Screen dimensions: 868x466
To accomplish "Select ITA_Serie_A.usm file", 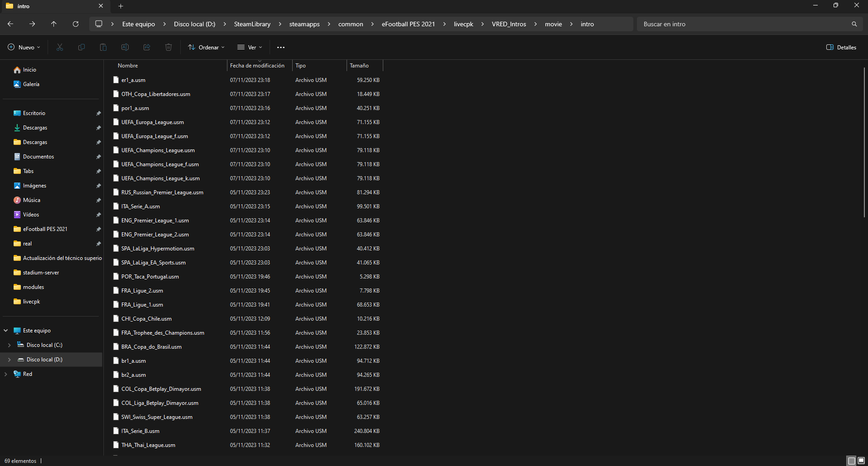I will 246,207.
